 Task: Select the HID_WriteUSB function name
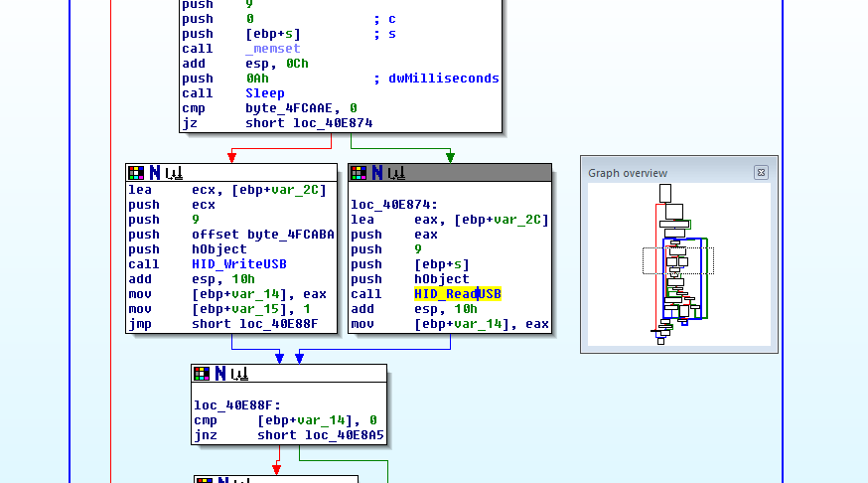[x=239, y=264]
